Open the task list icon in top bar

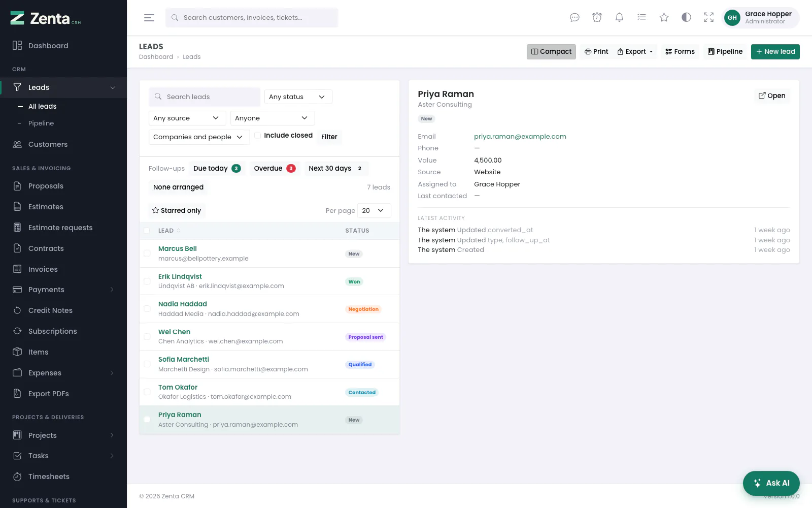tap(641, 18)
